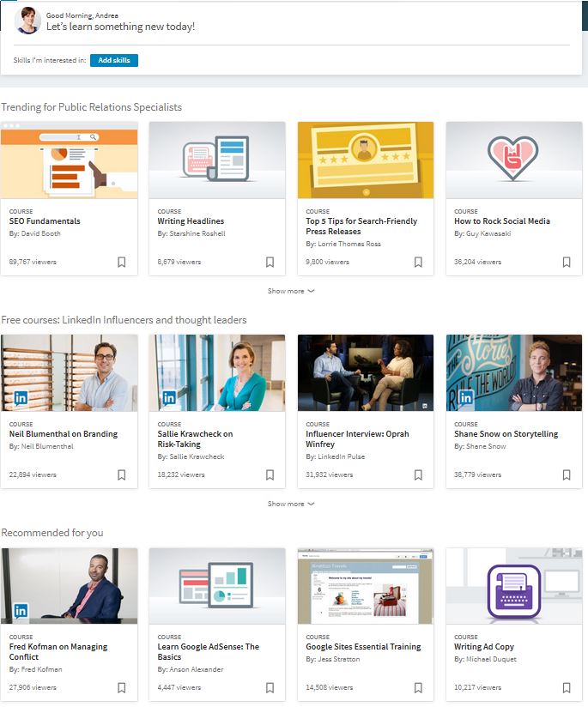Click the 38,779 viewers count
588x707 pixels.
click(x=477, y=474)
